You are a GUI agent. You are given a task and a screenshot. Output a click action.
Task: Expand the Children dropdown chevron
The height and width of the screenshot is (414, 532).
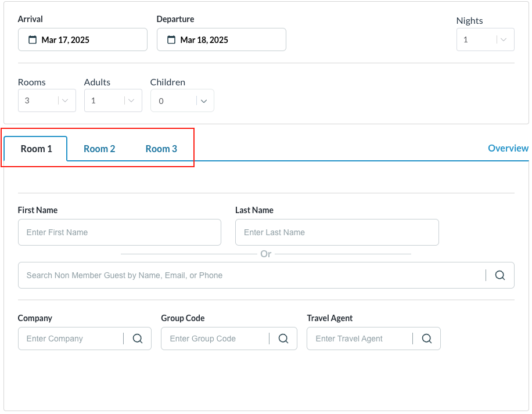click(204, 101)
